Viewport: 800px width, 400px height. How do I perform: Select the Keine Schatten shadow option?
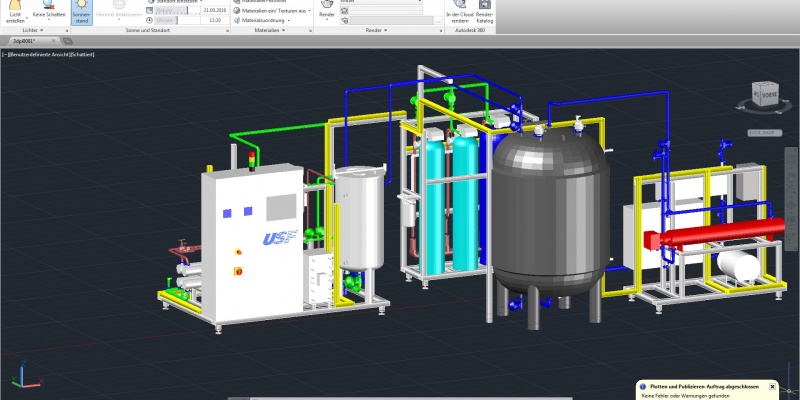[x=49, y=10]
